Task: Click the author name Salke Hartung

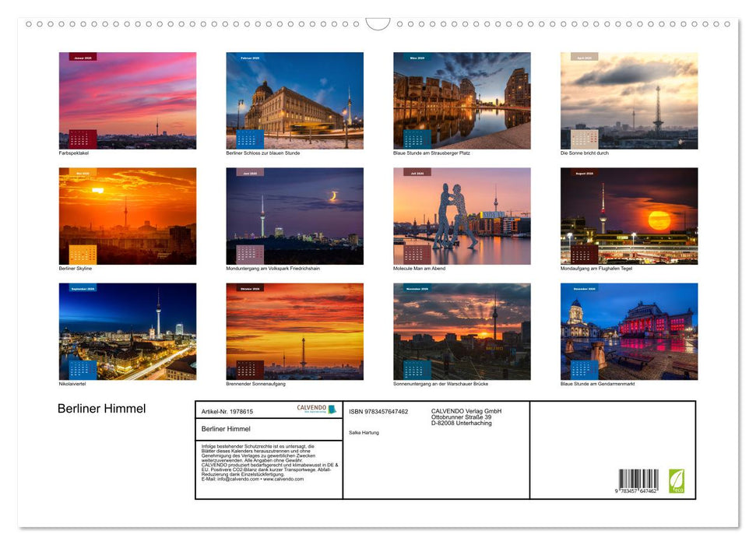Action: 363,432
